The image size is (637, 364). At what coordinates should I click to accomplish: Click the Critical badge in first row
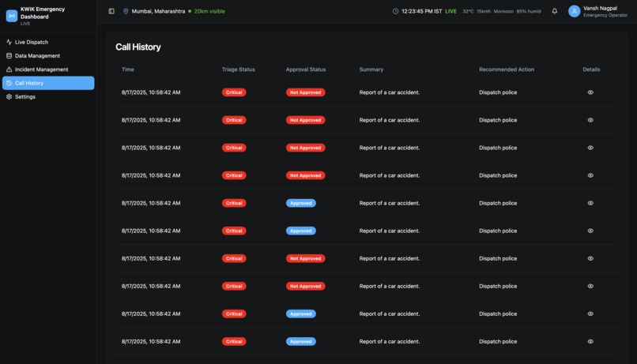[234, 92]
